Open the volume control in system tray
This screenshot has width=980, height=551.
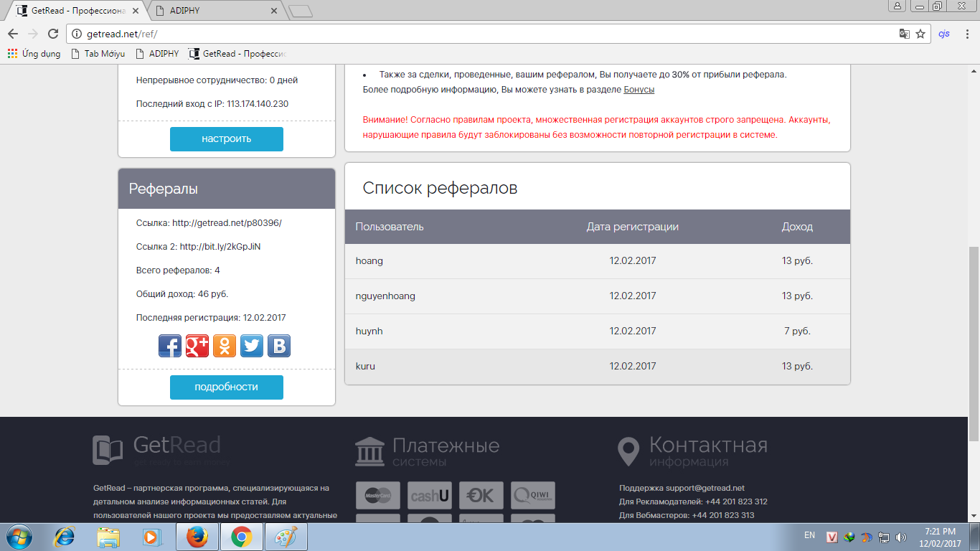click(x=901, y=537)
